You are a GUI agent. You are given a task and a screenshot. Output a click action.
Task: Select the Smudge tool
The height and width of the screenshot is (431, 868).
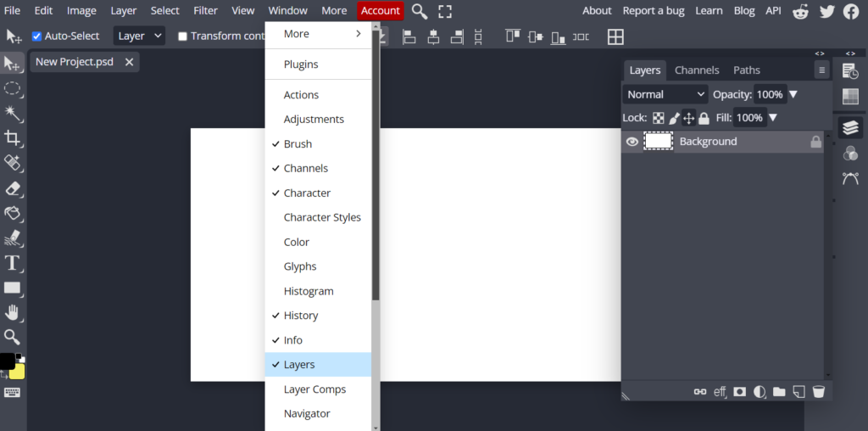tap(12, 238)
